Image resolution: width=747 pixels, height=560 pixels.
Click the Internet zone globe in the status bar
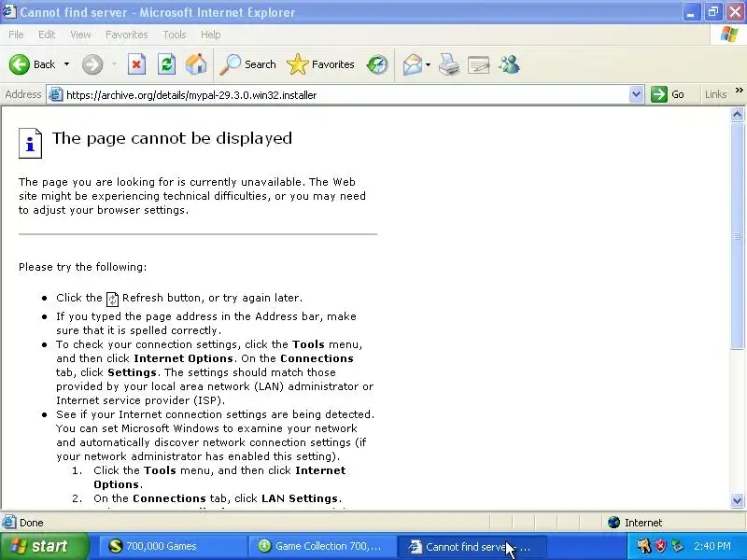point(613,523)
